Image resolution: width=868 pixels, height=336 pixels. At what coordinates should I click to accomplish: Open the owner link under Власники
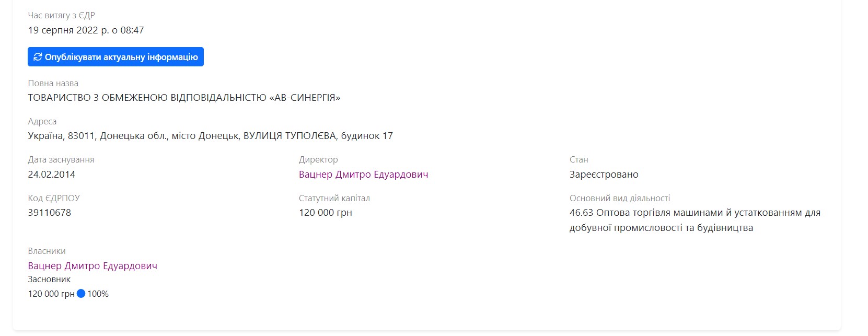(92, 266)
